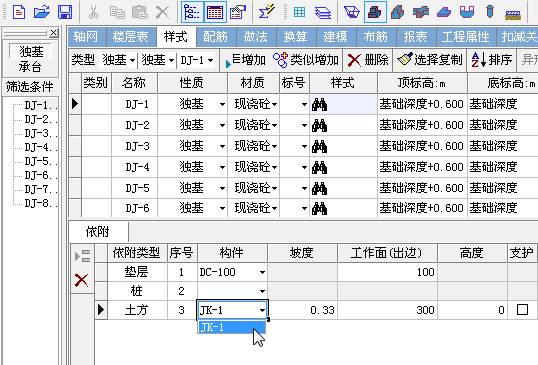Open the 依附 tab
Screen dimensions: 538x365
point(98,232)
